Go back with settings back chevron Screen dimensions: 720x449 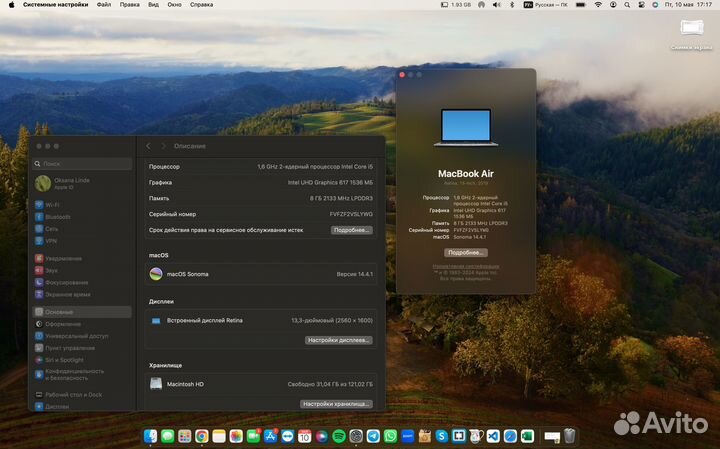[148, 146]
